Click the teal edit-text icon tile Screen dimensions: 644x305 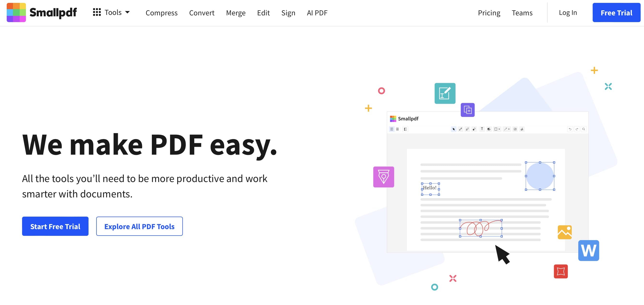coord(445,93)
